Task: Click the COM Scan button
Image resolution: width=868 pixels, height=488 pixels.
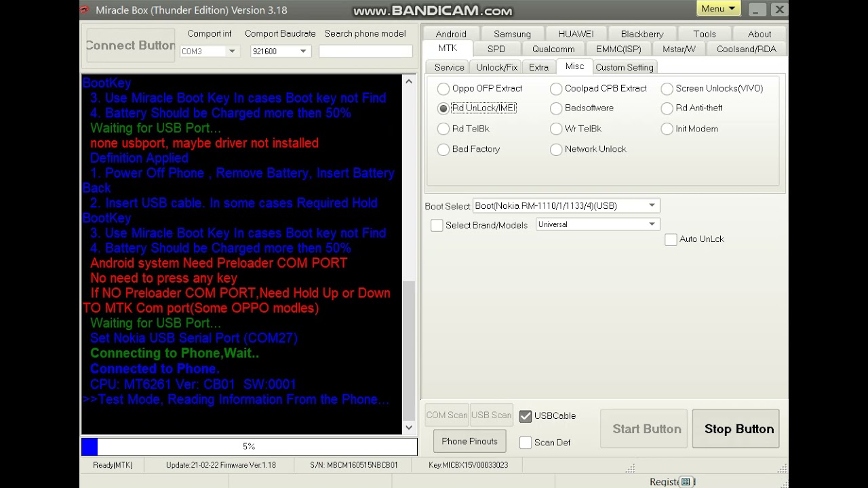Action: 447,415
